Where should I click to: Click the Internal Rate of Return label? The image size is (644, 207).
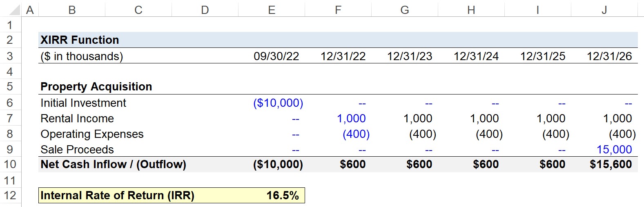pyautogui.click(x=118, y=196)
